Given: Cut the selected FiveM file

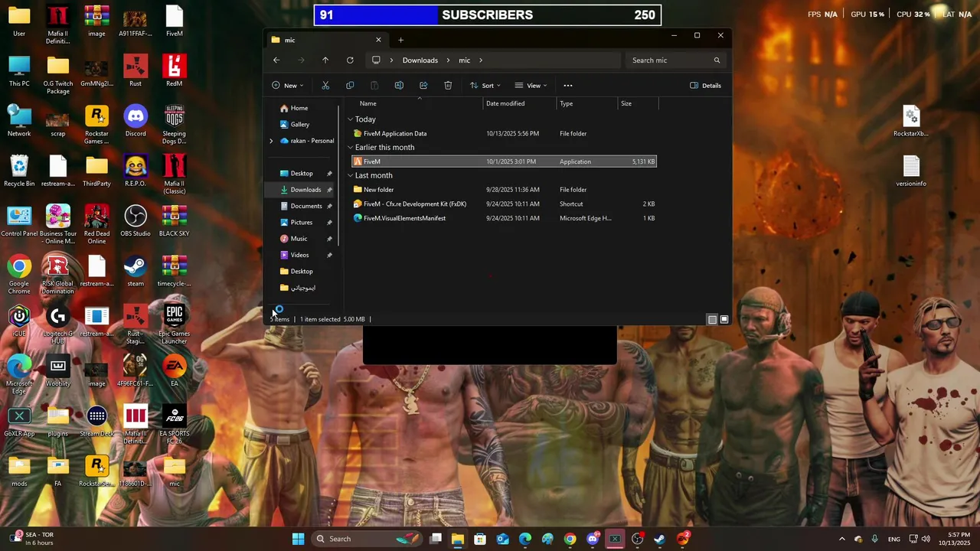Looking at the screenshot, I should [325, 86].
